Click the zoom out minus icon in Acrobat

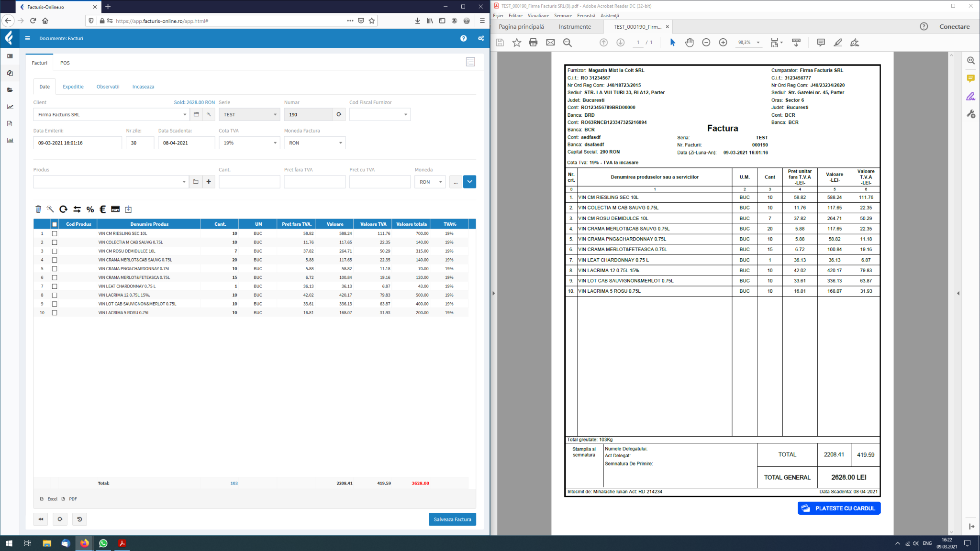[x=706, y=43]
